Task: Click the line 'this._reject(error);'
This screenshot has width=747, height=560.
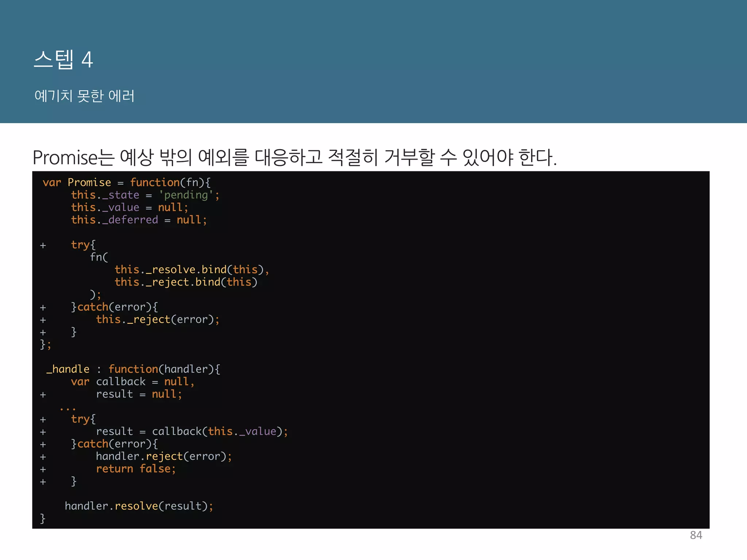Action: (x=158, y=319)
